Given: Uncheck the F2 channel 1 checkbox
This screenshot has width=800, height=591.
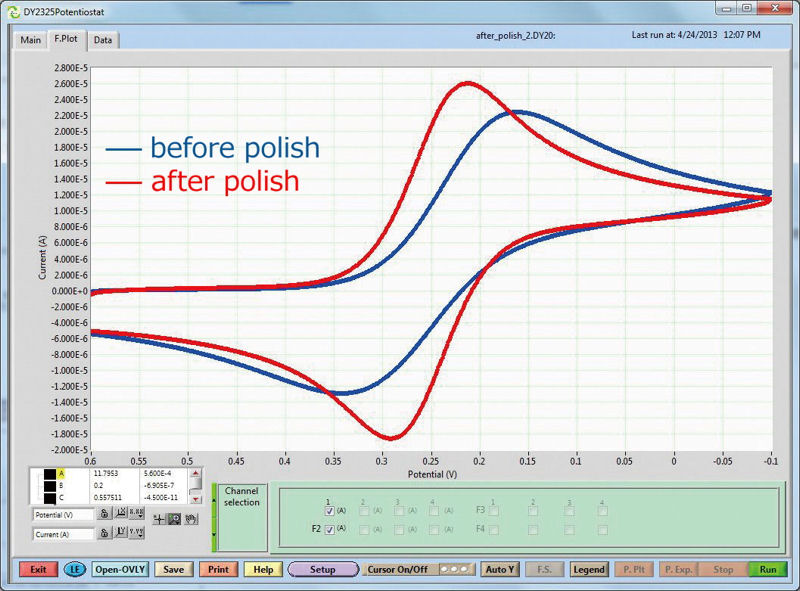Looking at the screenshot, I should [329, 529].
